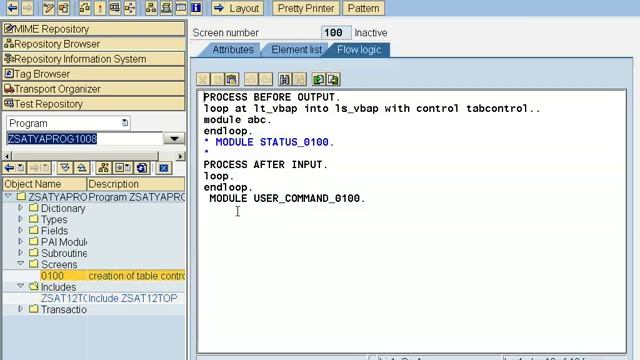Click the Find binoculars icon in editor
This screenshot has height=360, width=640.
285,79
